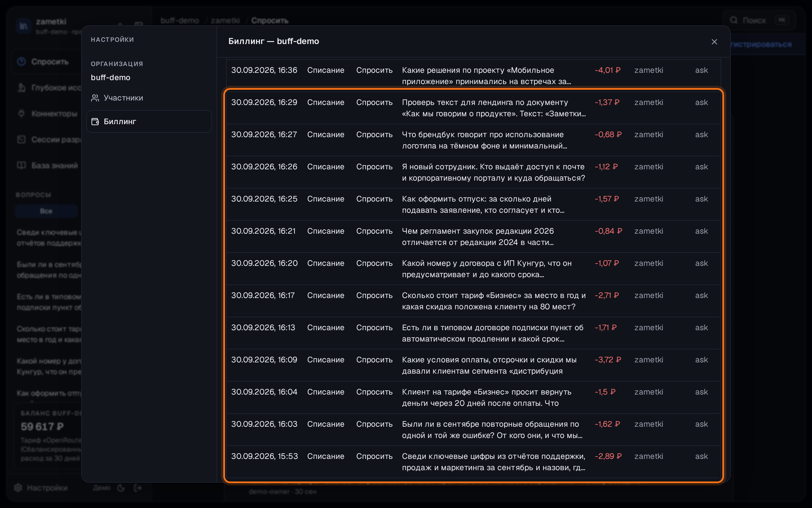Click zametki cell in the 16:17 row

(648, 295)
